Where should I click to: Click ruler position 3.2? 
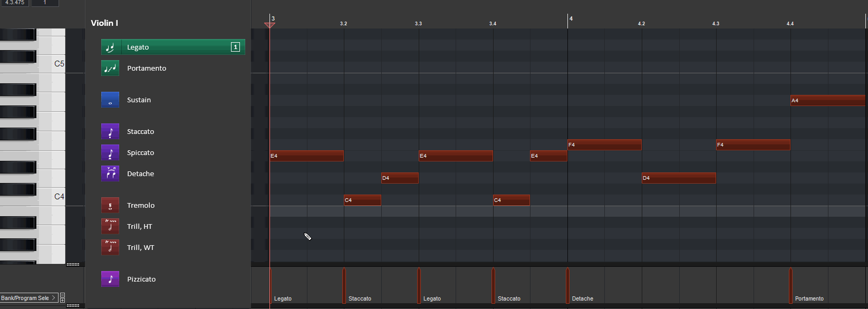343,24
